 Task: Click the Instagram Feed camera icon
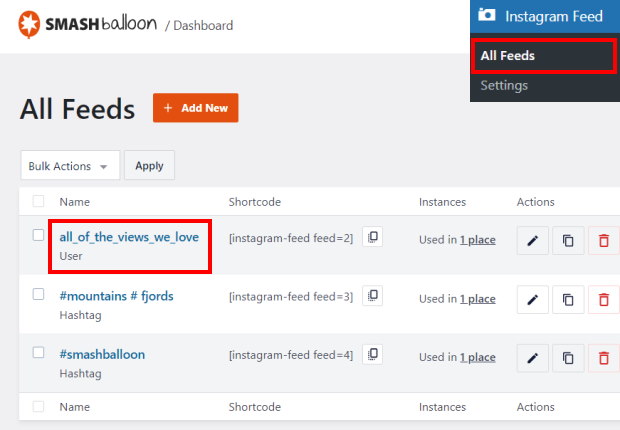click(486, 15)
